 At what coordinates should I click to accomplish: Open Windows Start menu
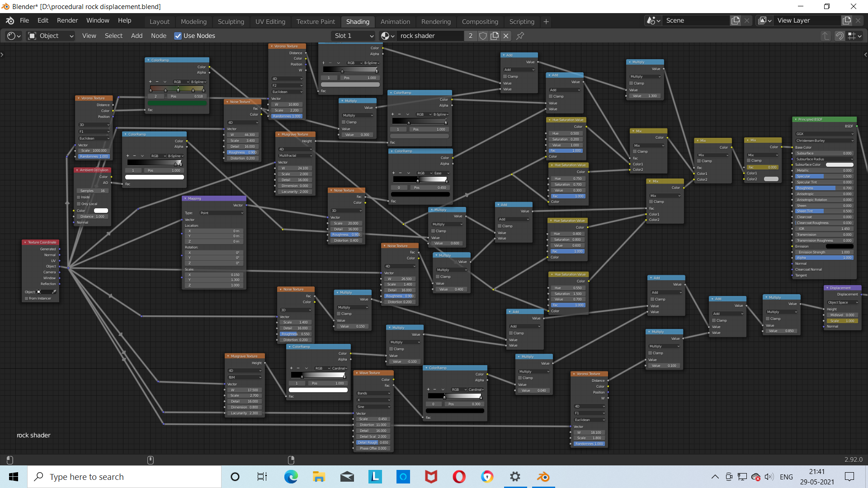14,477
